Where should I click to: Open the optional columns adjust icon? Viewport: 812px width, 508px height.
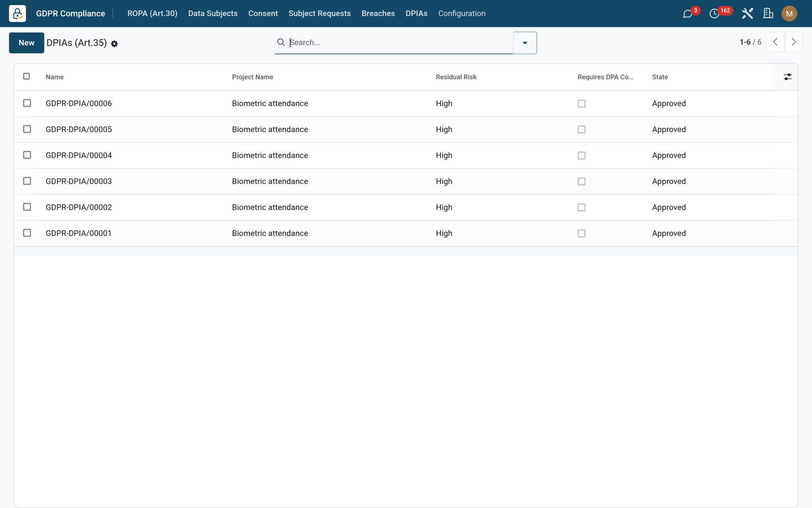click(x=787, y=77)
